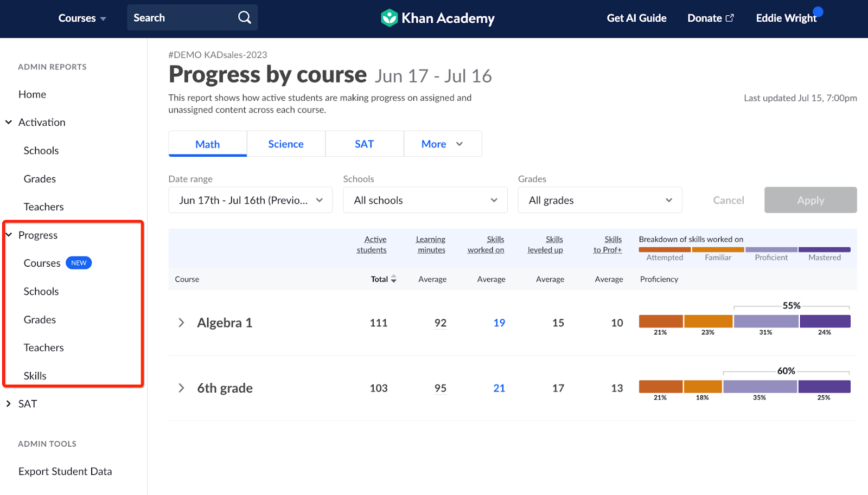Open the Eddie Wright account menu

pos(786,18)
